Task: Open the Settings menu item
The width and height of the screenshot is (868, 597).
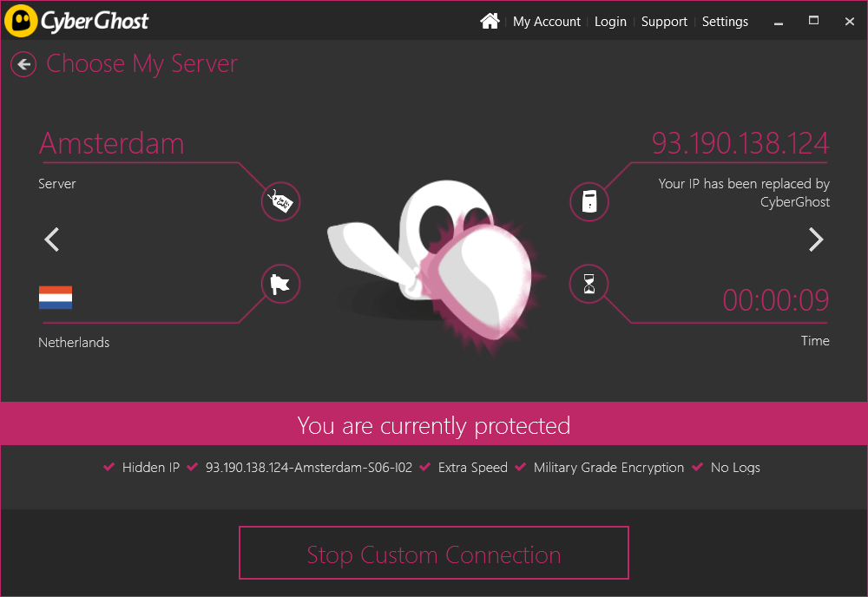Action: coord(725,22)
